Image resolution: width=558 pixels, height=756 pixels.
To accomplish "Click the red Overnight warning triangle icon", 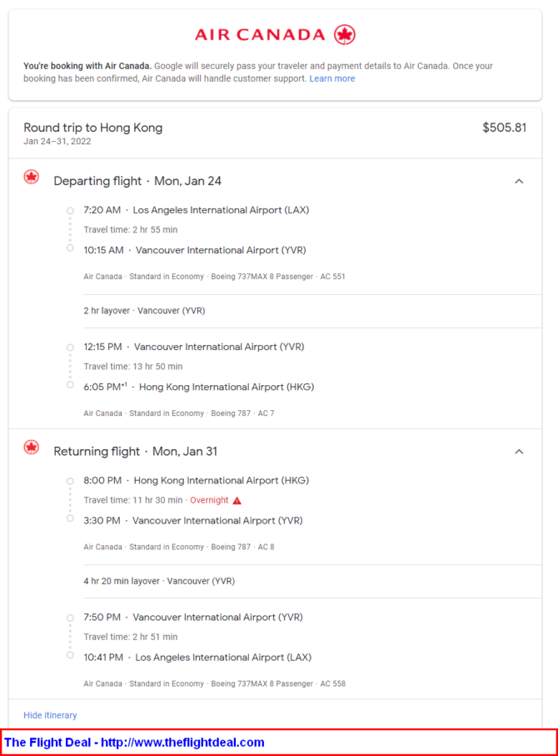I will point(237,500).
